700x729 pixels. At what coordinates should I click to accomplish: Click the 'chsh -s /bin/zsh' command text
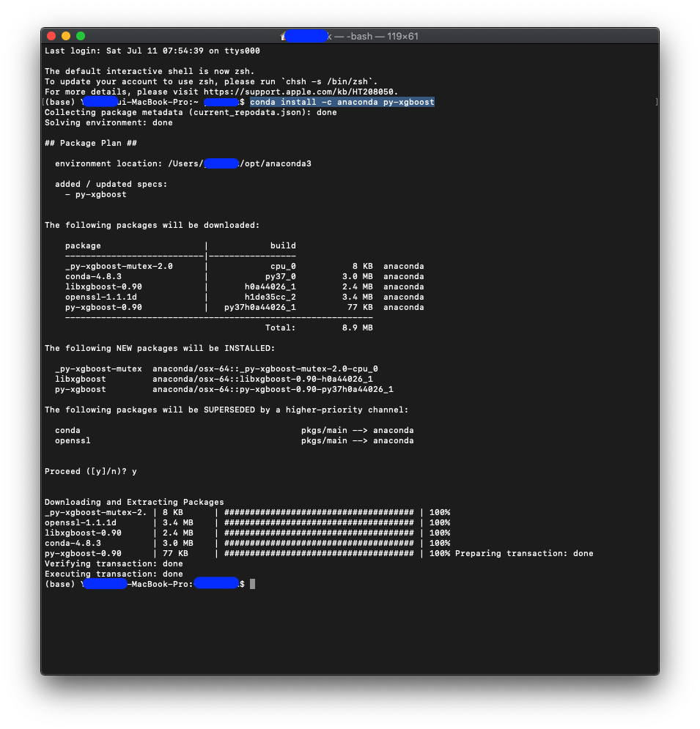coord(327,81)
